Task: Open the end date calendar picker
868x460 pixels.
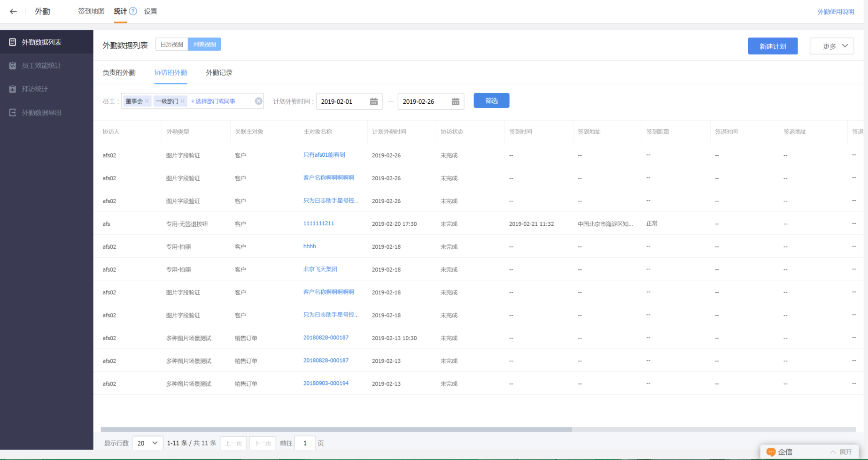Action: (x=455, y=102)
